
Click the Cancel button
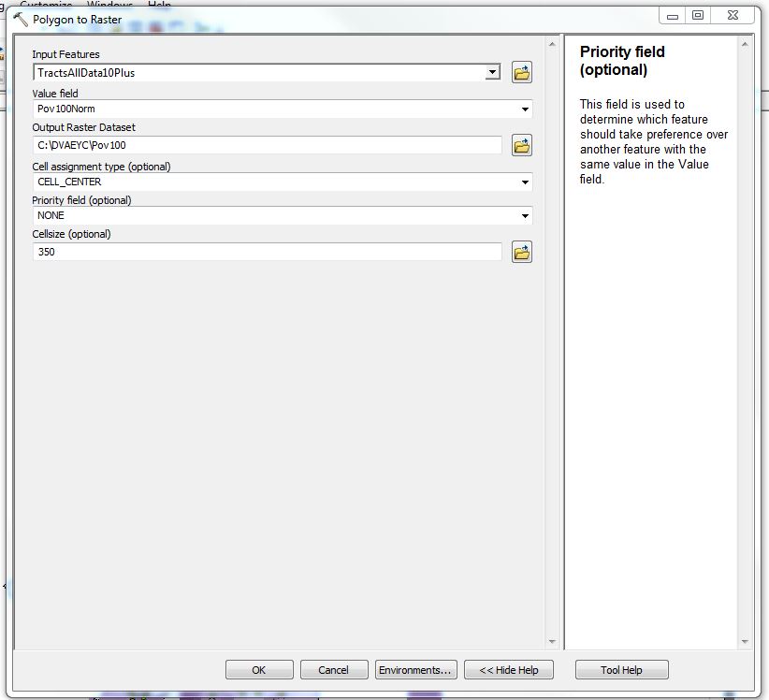333,670
